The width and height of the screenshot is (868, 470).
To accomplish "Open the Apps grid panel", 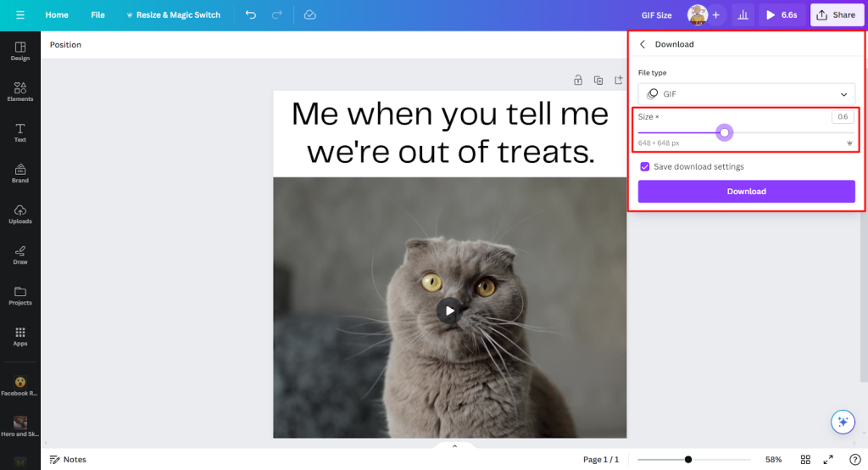I will pyautogui.click(x=20, y=337).
